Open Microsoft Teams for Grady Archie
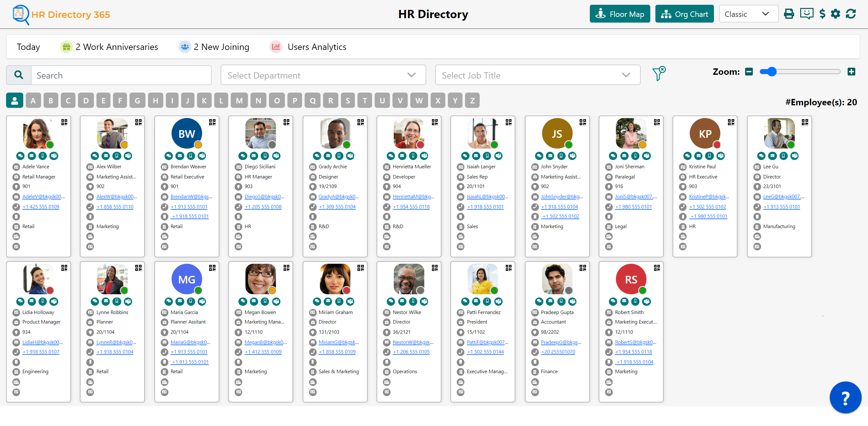868x426 pixels. [x=350, y=156]
